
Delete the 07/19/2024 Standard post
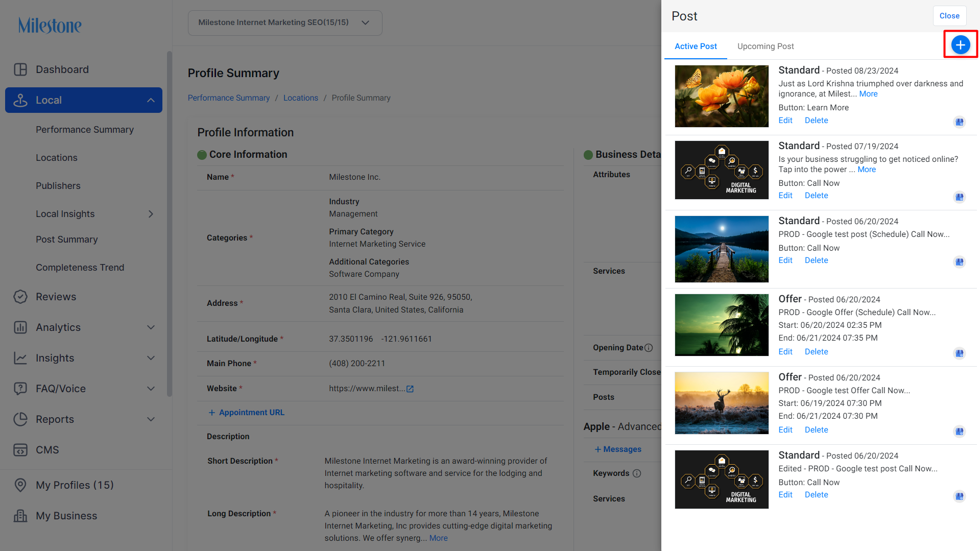[x=817, y=196]
